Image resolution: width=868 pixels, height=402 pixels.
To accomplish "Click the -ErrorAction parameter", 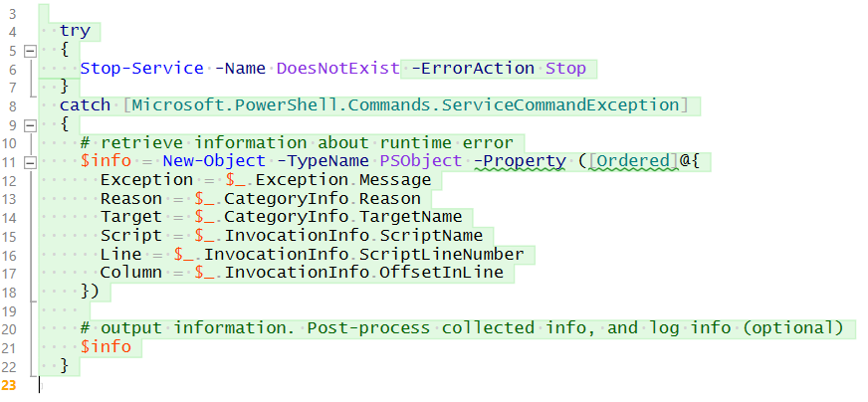I will [470, 69].
